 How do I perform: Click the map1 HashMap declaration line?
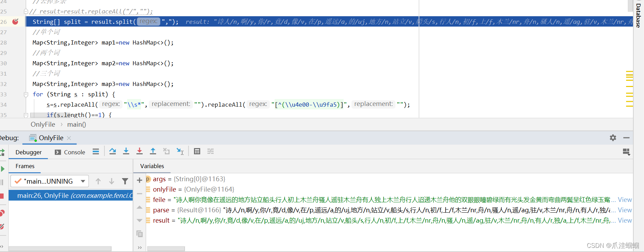(x=103, y=42)
